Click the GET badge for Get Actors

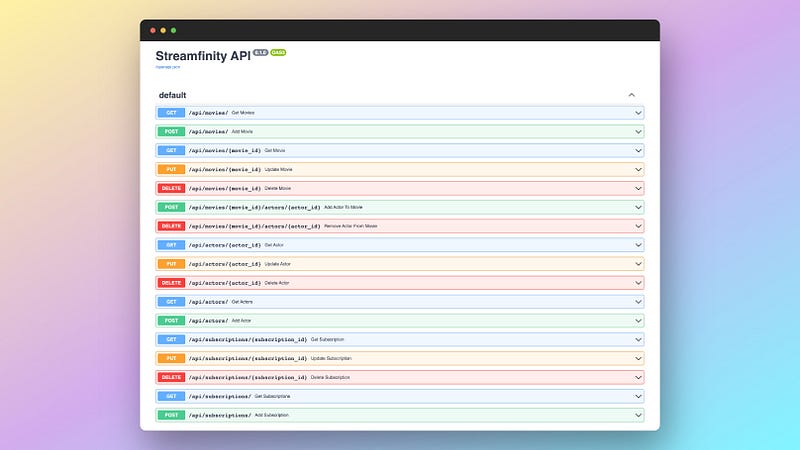point(171,302)
